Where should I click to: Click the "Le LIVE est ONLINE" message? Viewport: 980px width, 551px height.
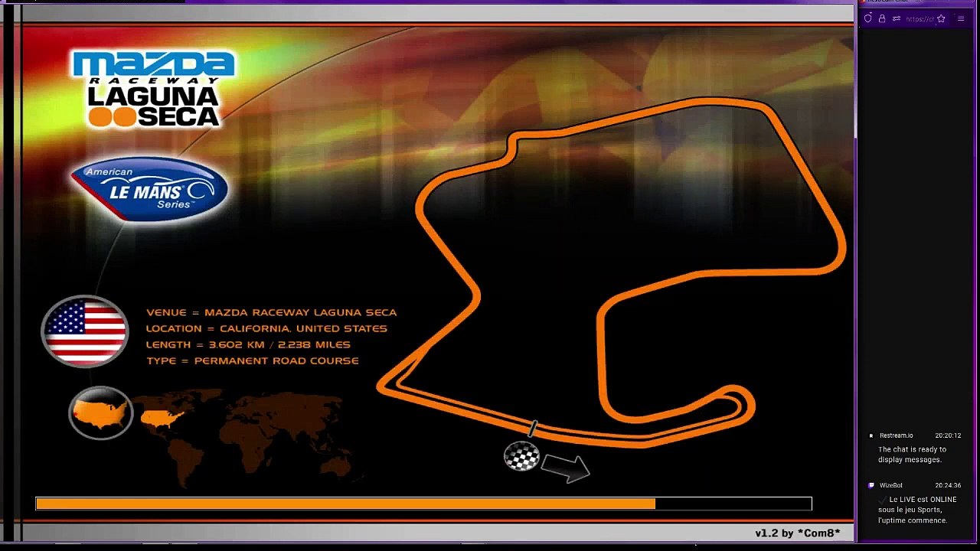[x=917, y=510]
